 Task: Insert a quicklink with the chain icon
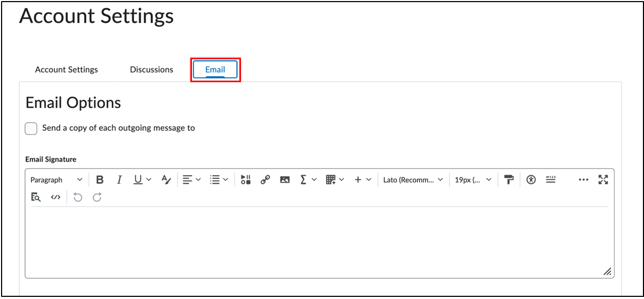tap(265, 180)
